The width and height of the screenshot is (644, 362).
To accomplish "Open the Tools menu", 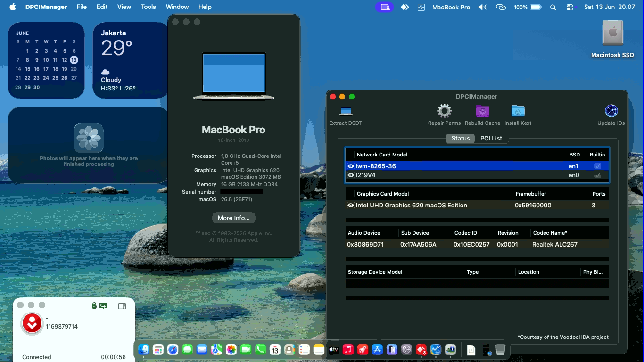I will tap(148, 7).
